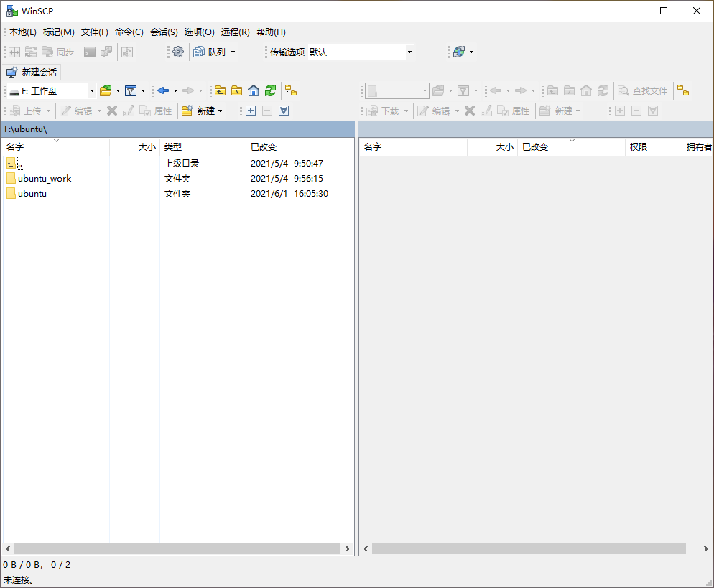This screenshot has width=714, height=588.
Task: Select the ubuntu_work folder
Action: pos(44,178)
